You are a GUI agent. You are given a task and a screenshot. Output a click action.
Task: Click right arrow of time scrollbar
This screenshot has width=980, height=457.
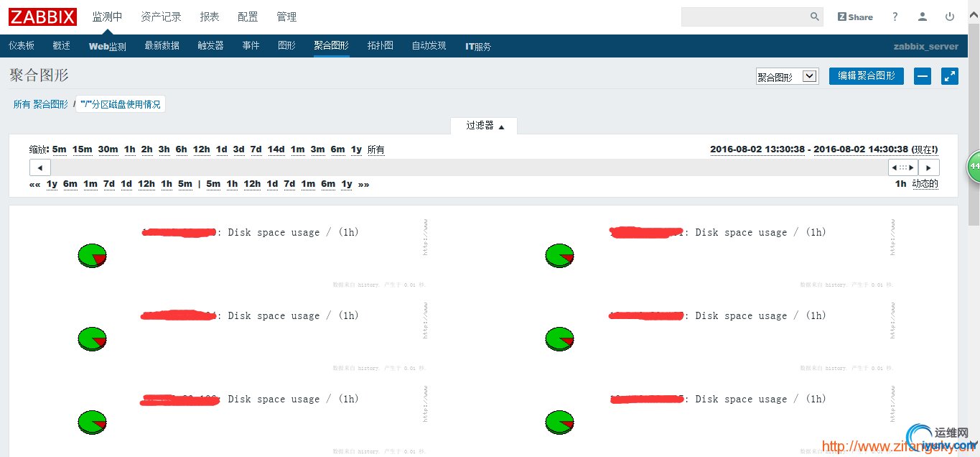[929, 167]
